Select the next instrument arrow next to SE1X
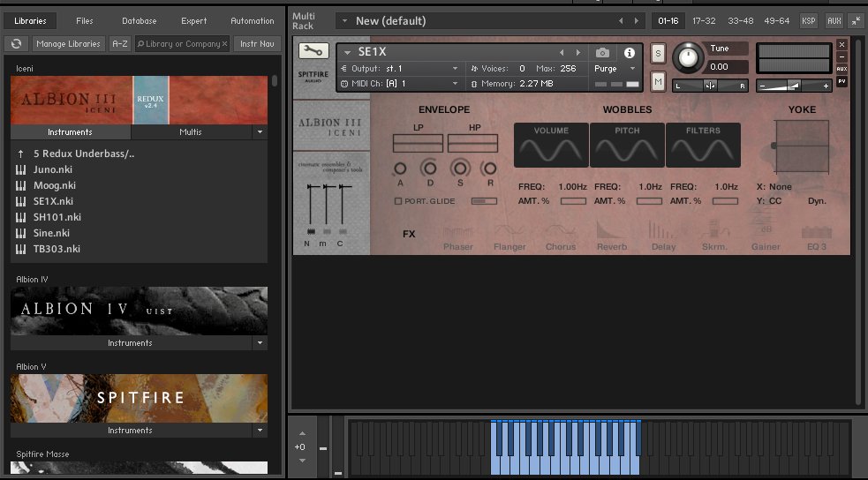Screen dimensions: 868x480 point(578,53)
